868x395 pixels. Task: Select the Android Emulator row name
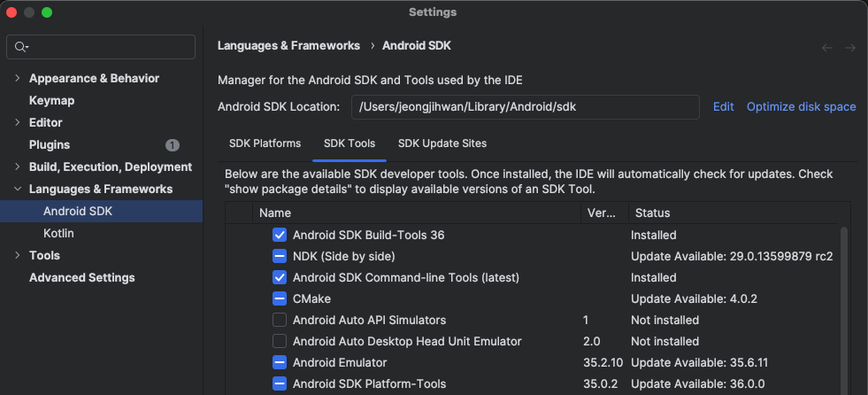pos(340,362)
